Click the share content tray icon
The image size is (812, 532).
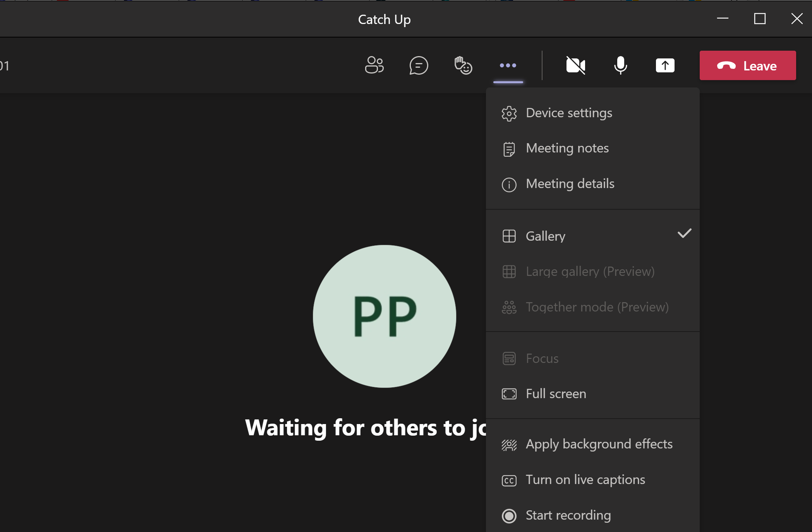click(665, 65)
